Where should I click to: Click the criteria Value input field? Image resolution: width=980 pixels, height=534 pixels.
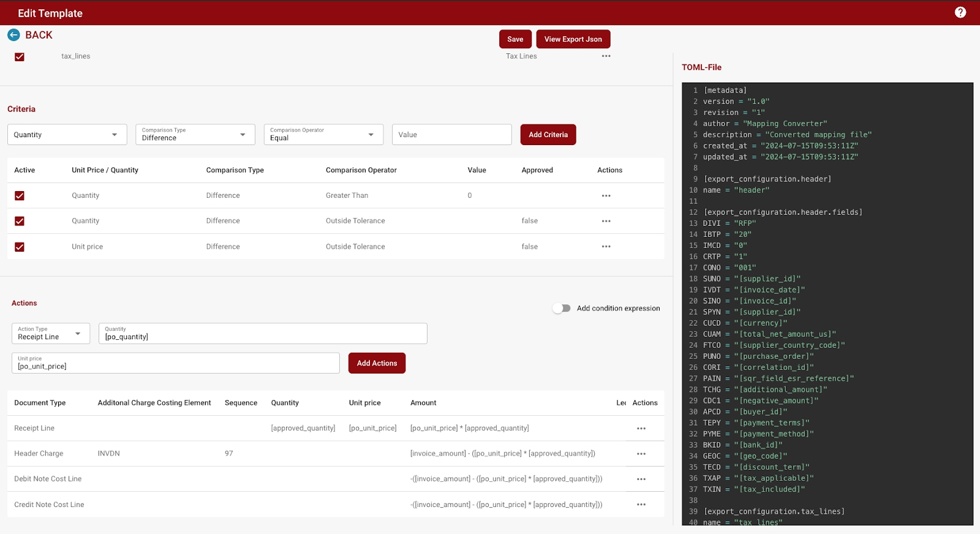pos(451,135)
